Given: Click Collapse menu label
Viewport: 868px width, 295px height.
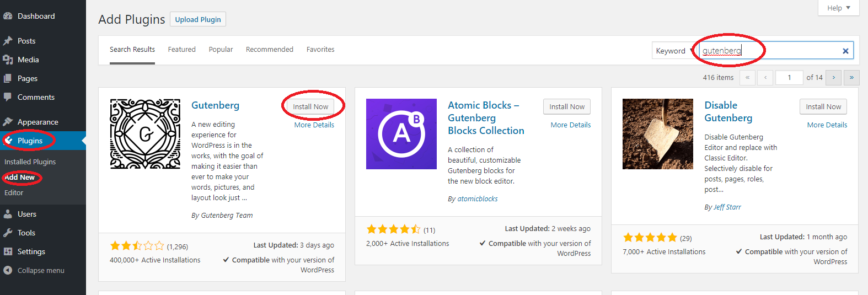Looking at the screenshot, I should (41, 271).
